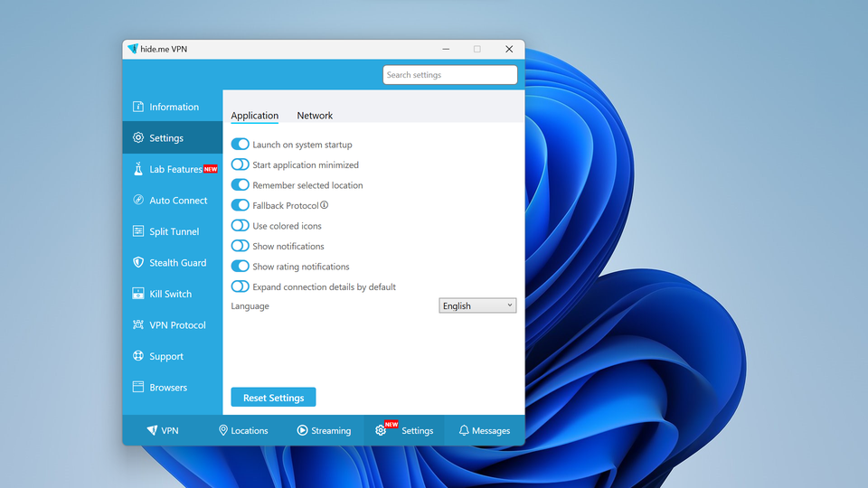Enable Use colored icons
The image size is (868, 488).
pyautogui.click(x=240, y=225)
